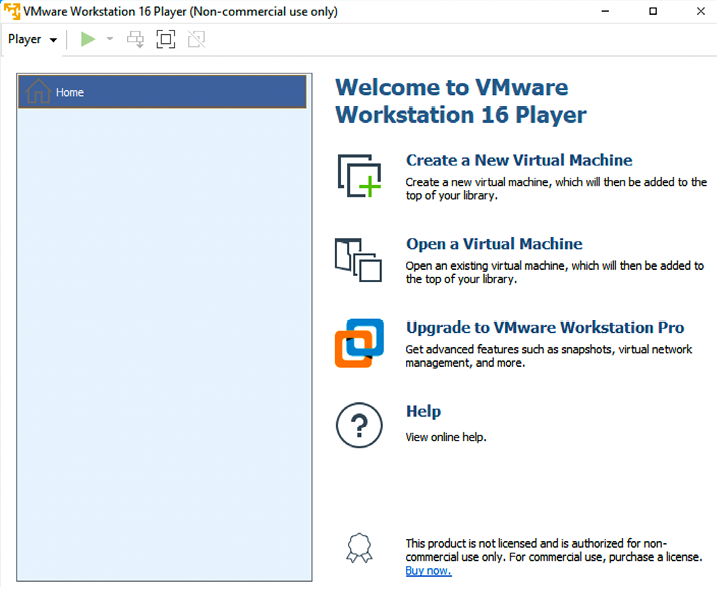Click 'This product is not licensed' notice text
Image resolution: width=717 pixels, height=589 pixels.
[554, 550]
